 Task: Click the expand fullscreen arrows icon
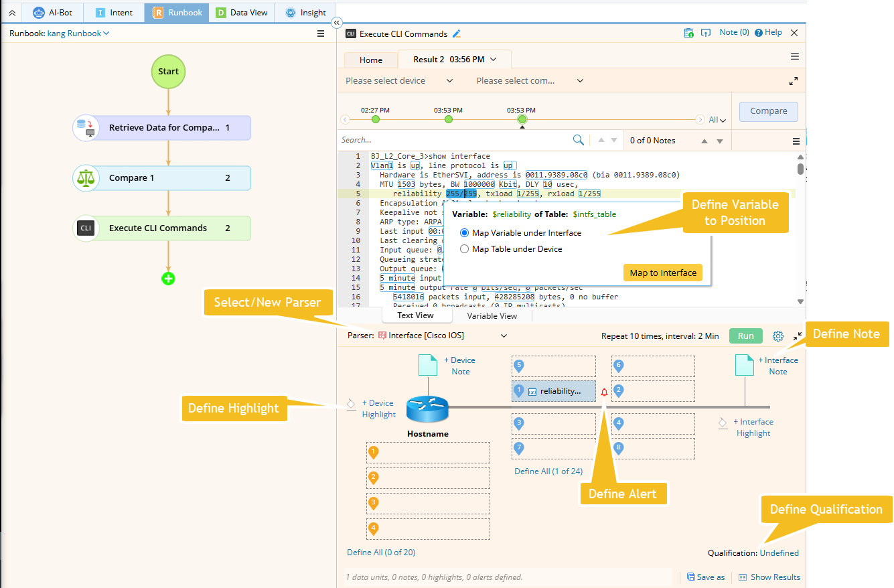(793, 81)
